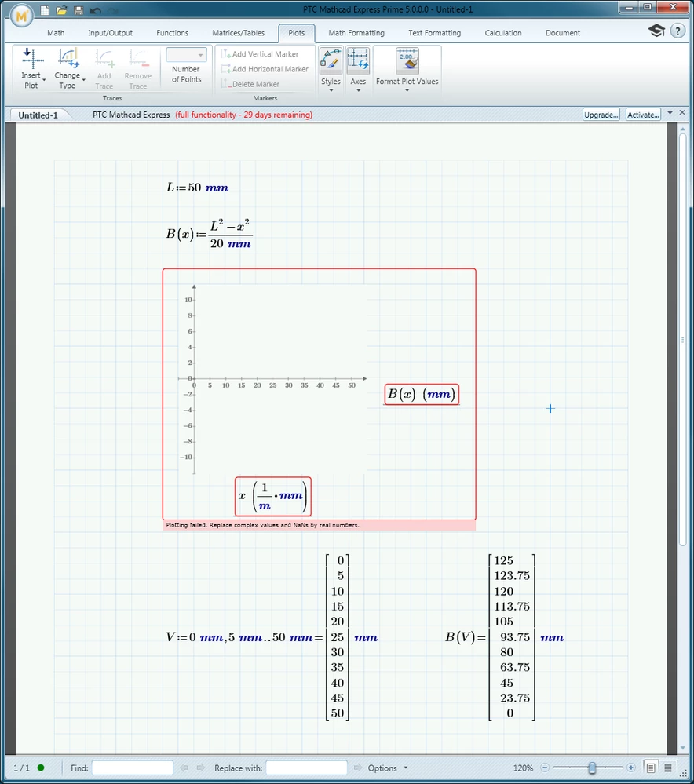This screenshot has height=784, width=694.
Task: Select the Plots ribbon tab
Action: [296, 33]
